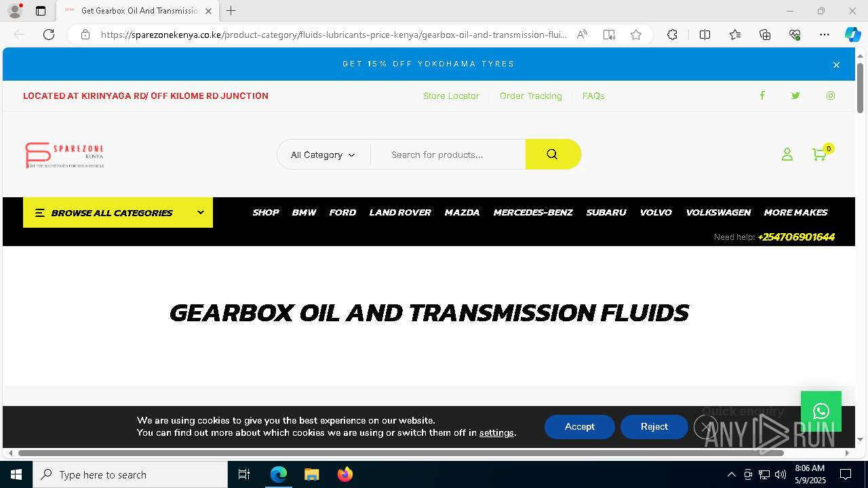Visit the Instagram profile icon
This screenshot has width=868, height=488.
coord(830,96)
